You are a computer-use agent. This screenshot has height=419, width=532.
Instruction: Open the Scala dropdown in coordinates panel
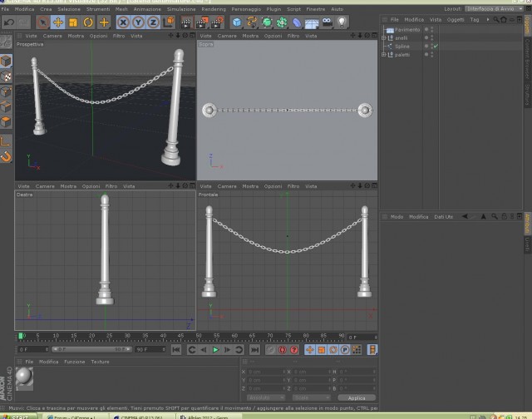point(311,397)
